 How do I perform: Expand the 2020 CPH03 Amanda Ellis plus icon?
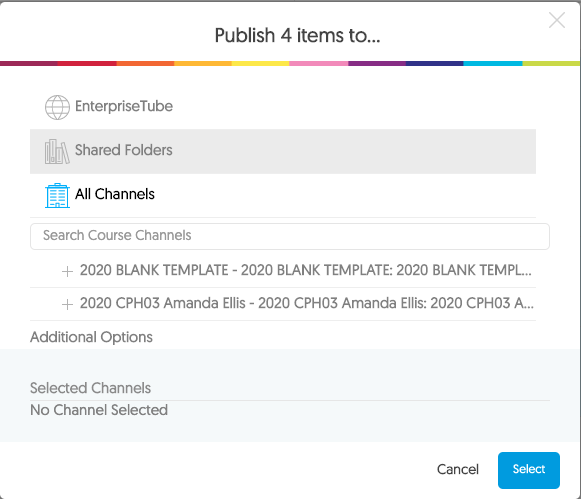click(67, 304)
